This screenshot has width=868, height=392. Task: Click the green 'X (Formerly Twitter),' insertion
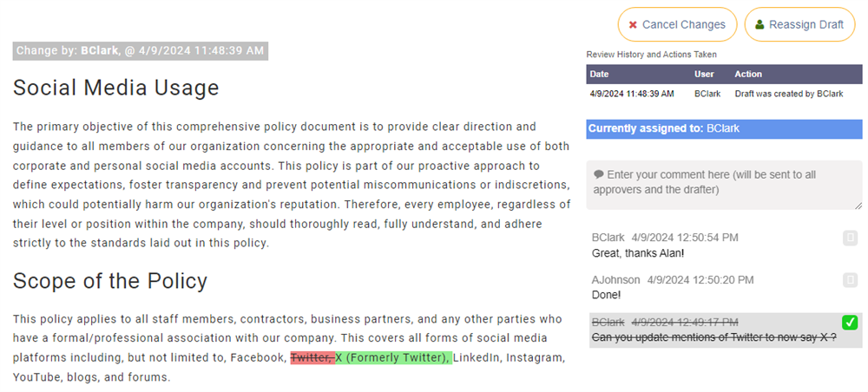pos(393,357)
